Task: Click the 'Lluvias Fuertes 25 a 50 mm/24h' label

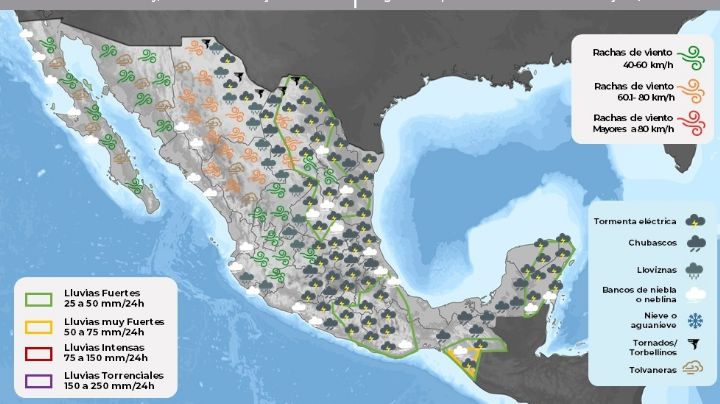Action: (x=104, y=298)
